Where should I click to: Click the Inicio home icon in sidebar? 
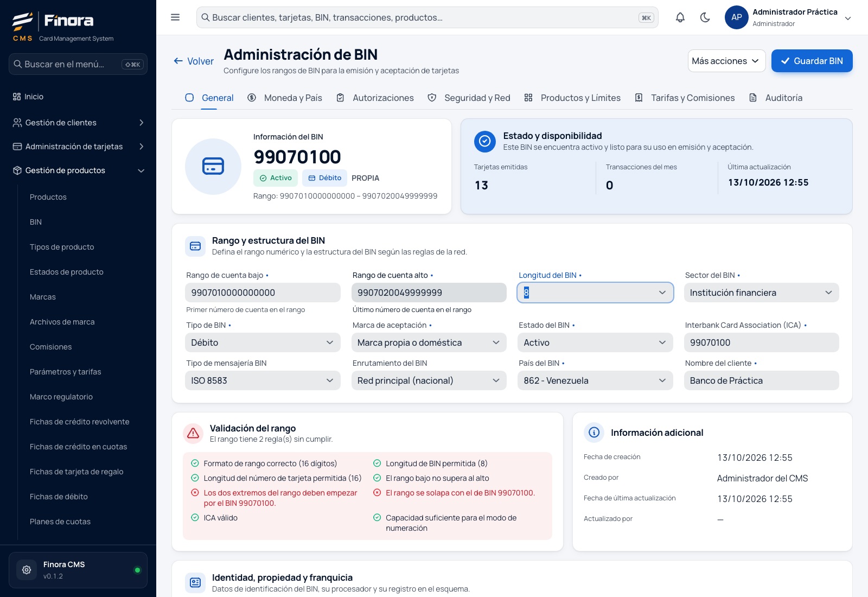pyautogui.click(x=17, y=97)
